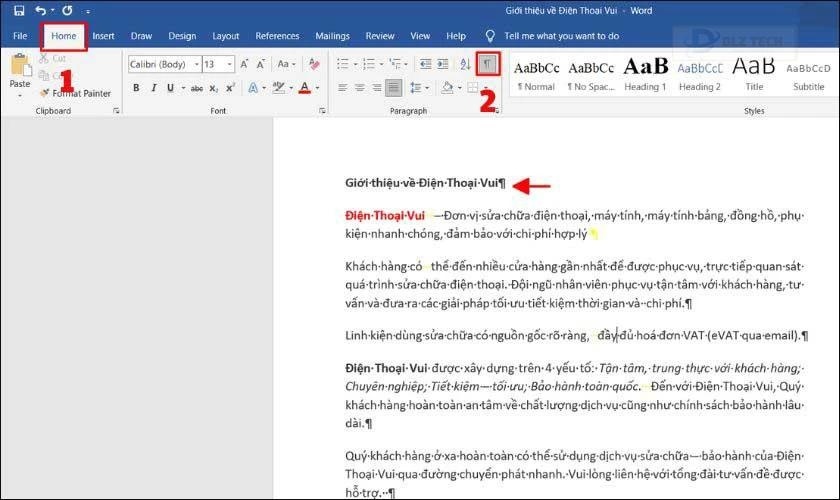Apply the Title style

point(754,75)
